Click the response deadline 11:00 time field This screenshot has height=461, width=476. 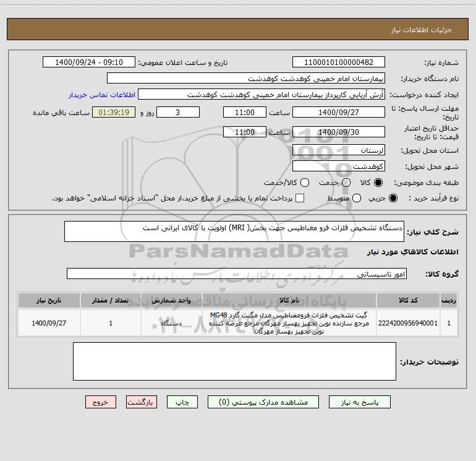point(245,112)
